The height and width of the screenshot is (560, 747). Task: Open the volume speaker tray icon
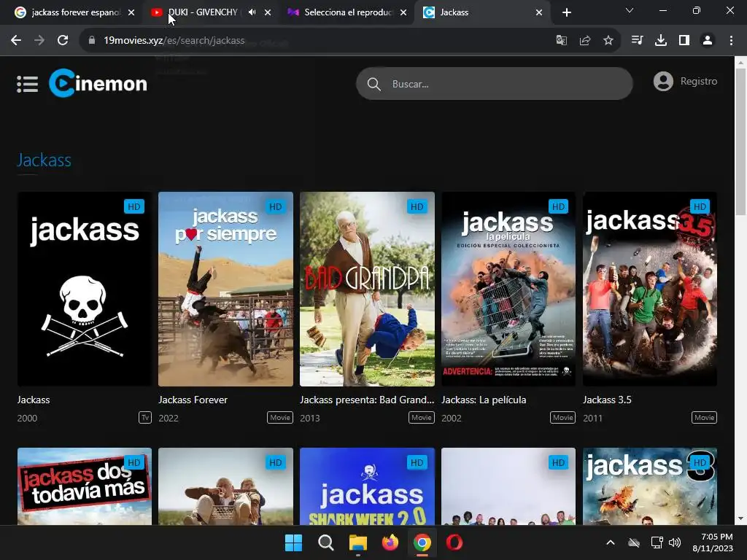675,542
